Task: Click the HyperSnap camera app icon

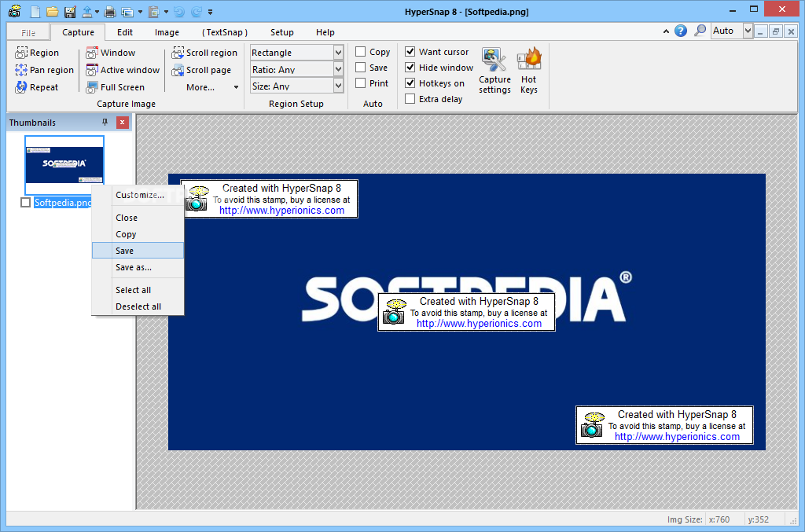Action: (14, 11)
